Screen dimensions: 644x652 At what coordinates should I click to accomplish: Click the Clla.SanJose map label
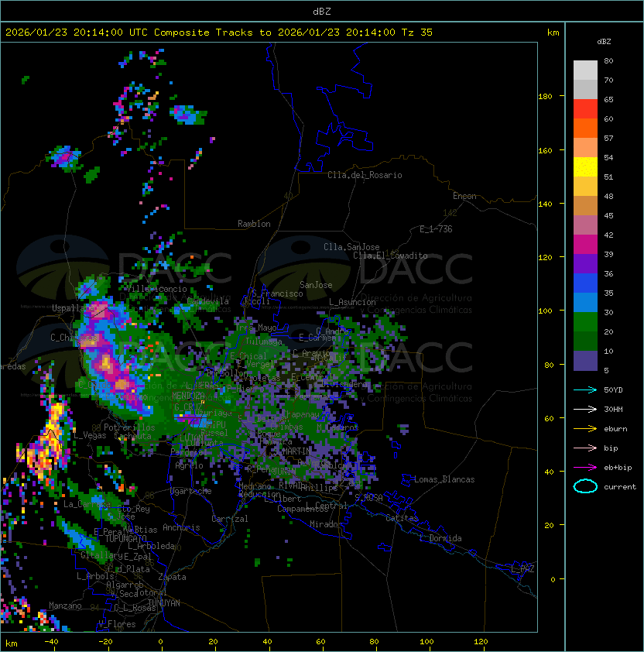pyautogui.click(x=351, y=247)
